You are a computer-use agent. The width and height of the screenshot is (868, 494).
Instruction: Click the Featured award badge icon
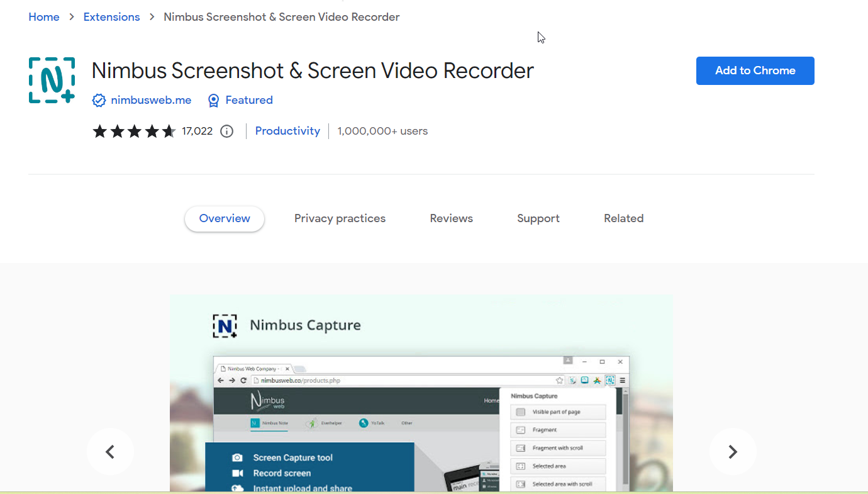214,101
